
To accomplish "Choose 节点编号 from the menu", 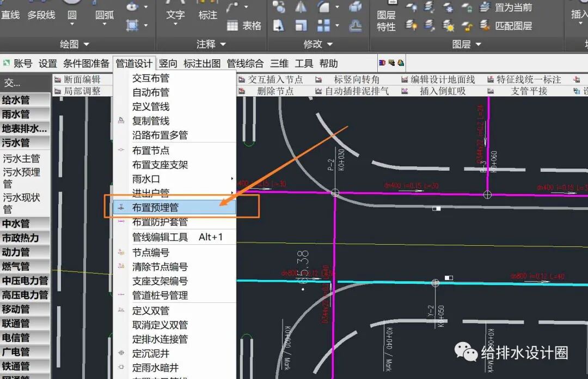I will coord(175,252).
